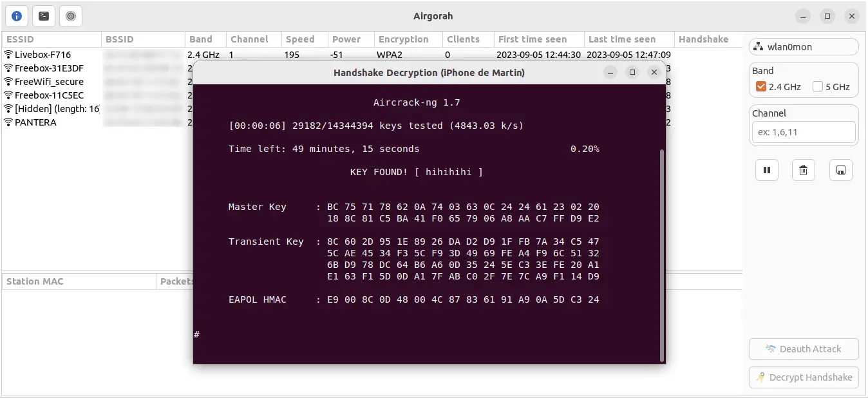Click the Decrypt Handshake button

pos(804,377)
